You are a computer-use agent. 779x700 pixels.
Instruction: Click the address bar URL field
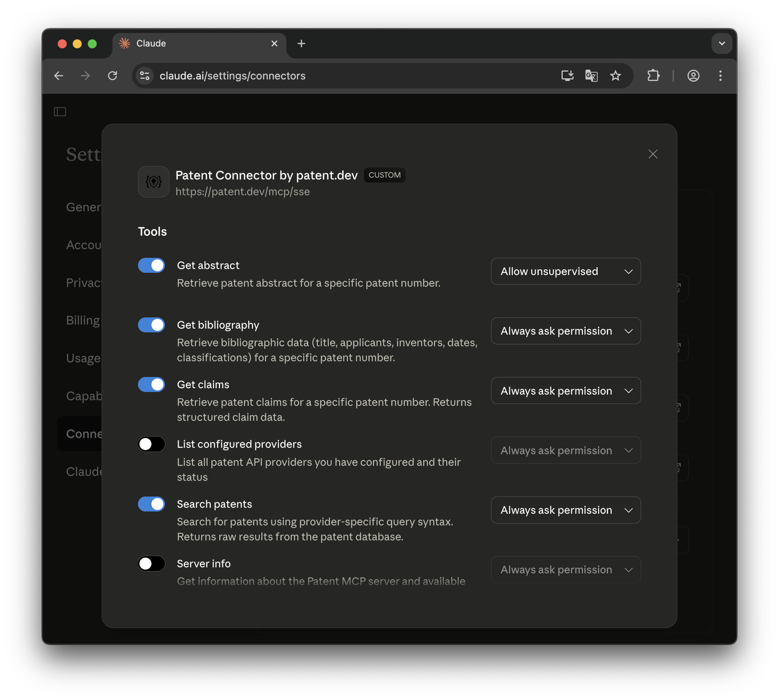[x=346, y=76]
